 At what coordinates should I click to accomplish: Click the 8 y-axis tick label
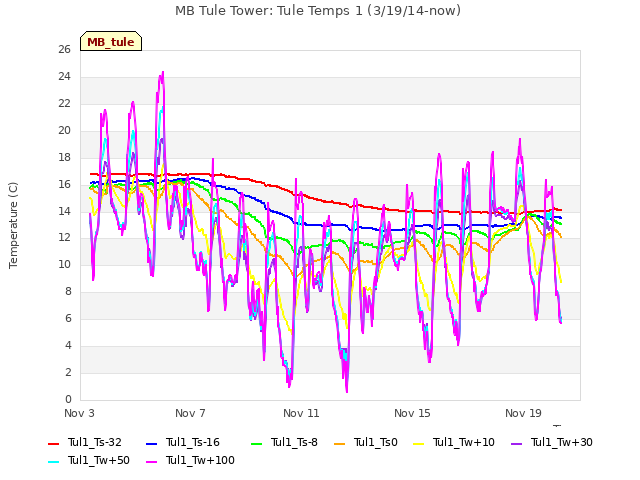click(68, 292)
